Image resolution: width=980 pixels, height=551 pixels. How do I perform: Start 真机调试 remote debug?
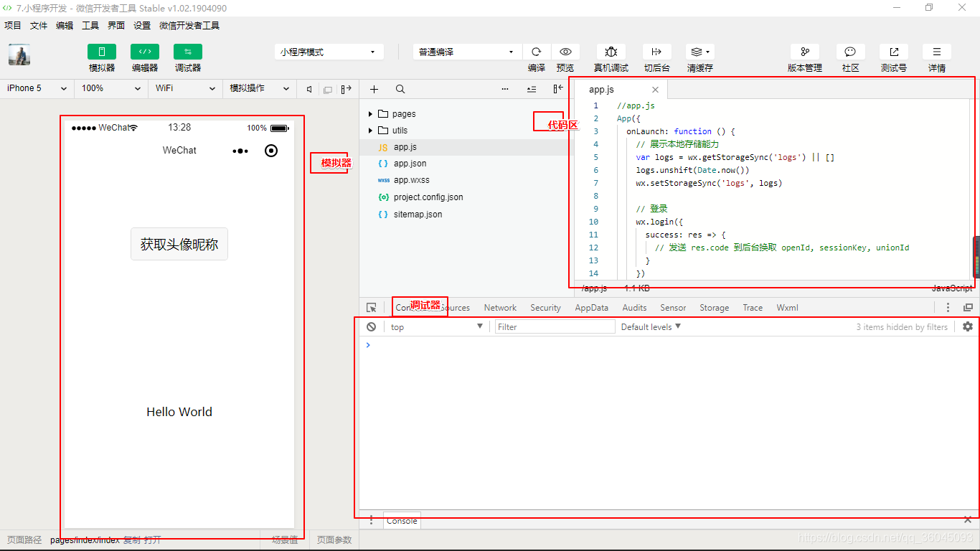pos(611,52)
